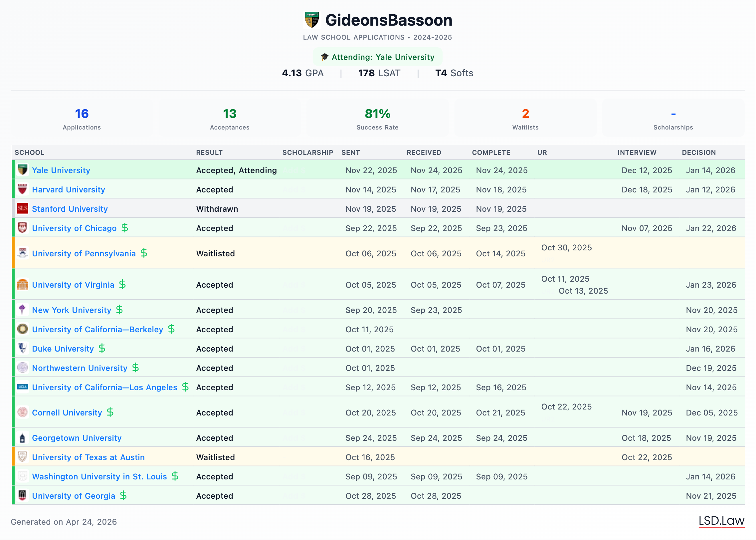The image size is (756, 540).
Task: Click the dollar icon beside Duke University
Action: coord(102,348)
